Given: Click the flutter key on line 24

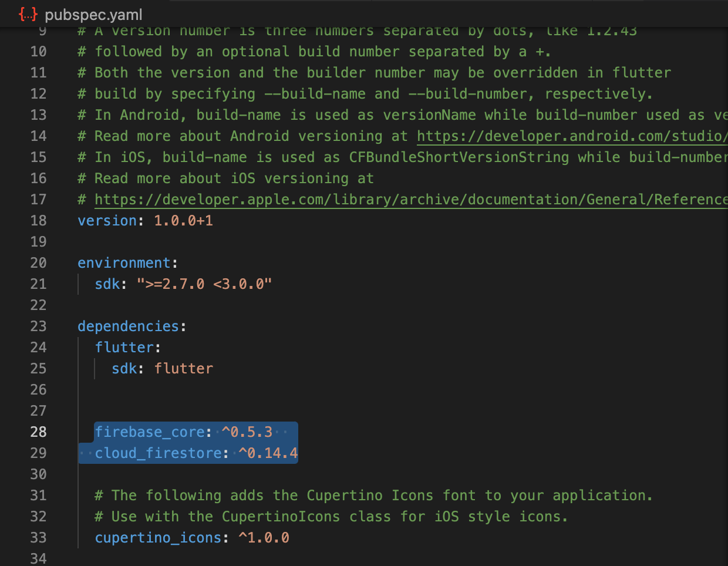Looking at the screenshot, I should [x=124, y=348].
